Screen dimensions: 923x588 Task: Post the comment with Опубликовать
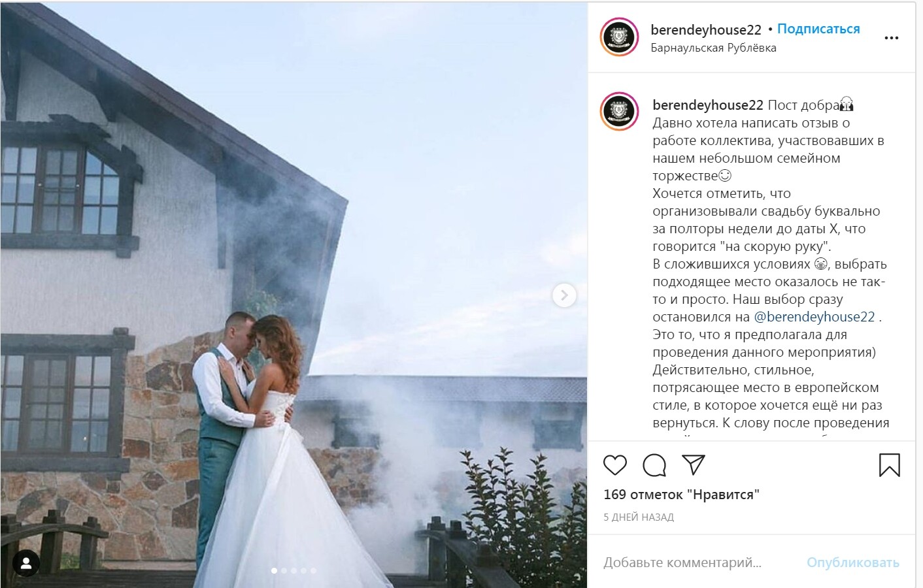tap(852, 563)
